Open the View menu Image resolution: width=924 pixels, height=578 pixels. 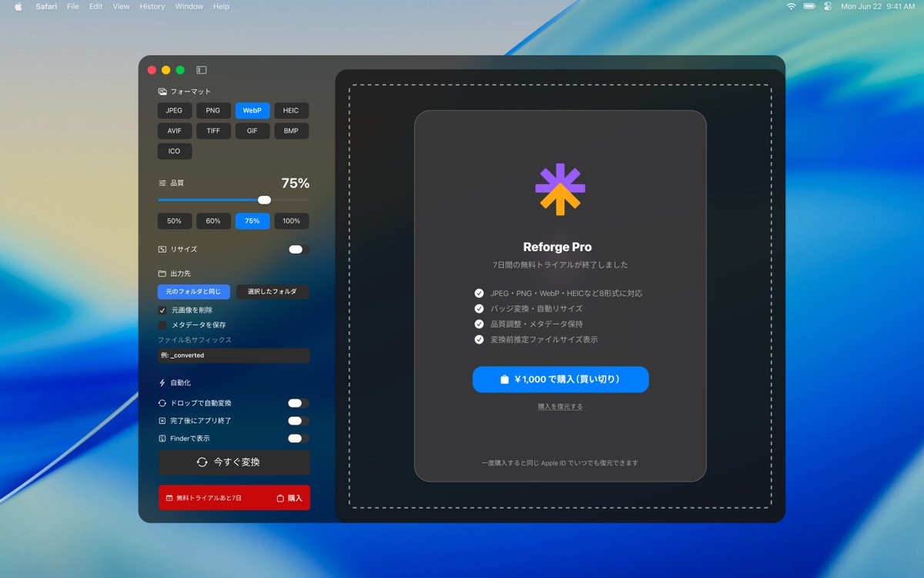click(x=121, y=6)
